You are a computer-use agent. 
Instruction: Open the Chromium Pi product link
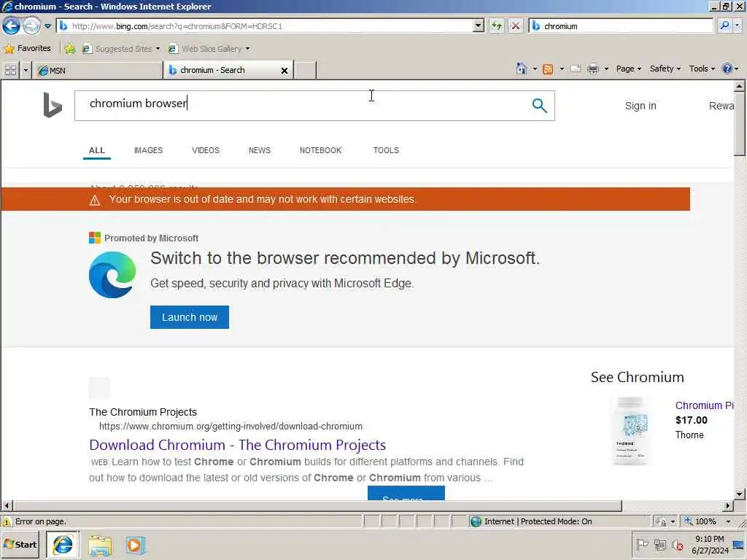[704, 405]
